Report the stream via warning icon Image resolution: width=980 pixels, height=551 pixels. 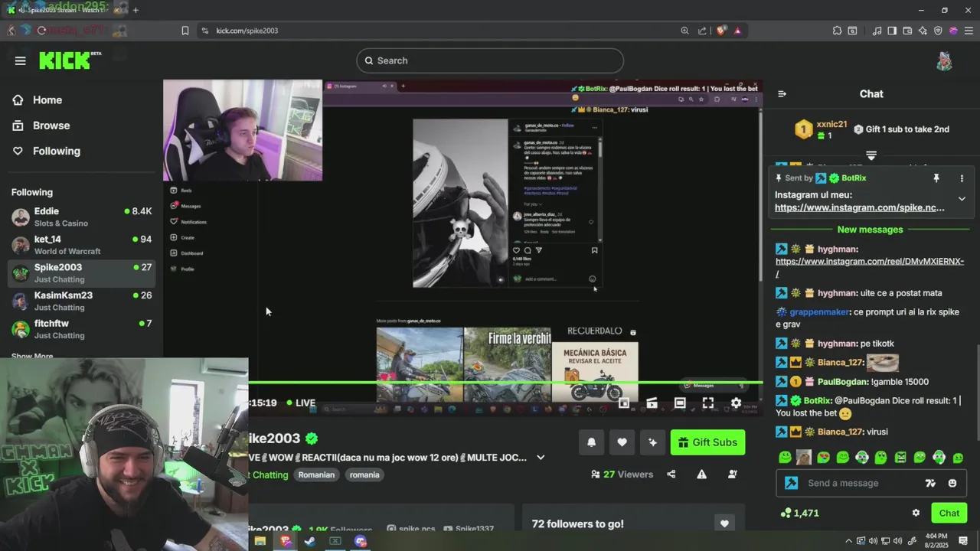(701, 474)
